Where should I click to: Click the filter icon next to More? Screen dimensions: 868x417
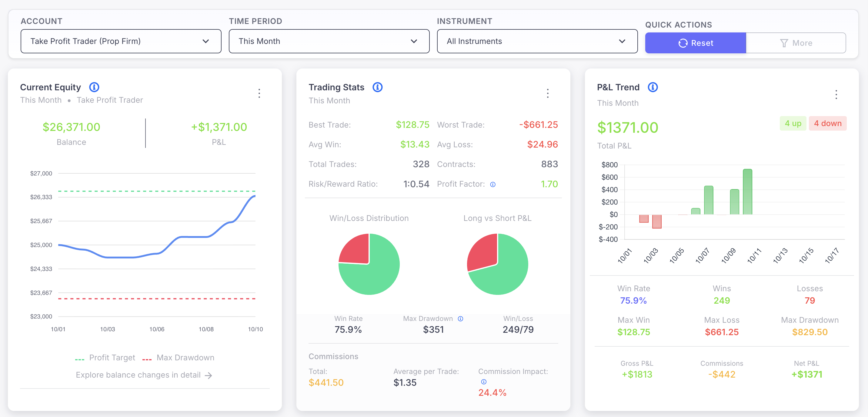(784, 43)
